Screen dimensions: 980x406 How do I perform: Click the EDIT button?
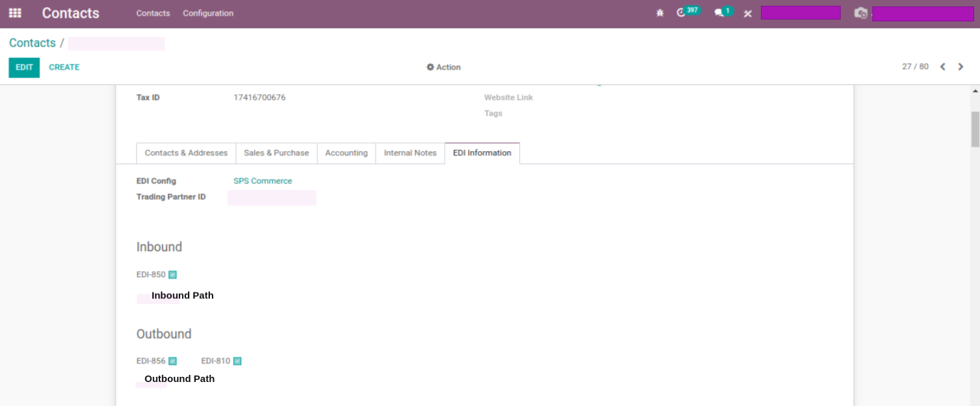tap(24, 67)
